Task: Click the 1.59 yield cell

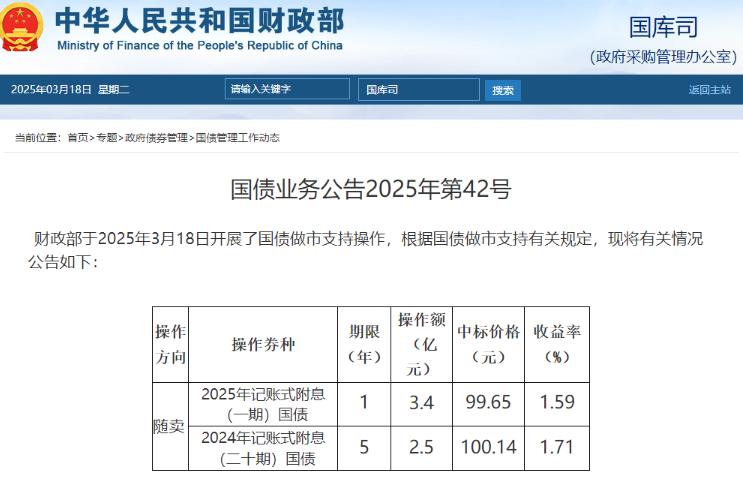Action: tap(557, 403)
